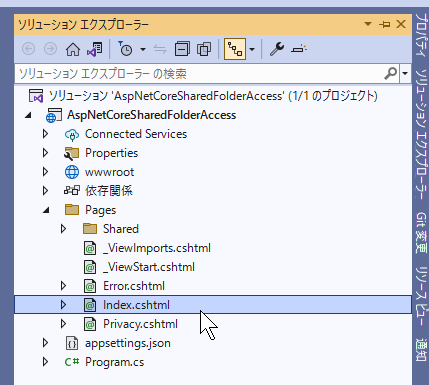The height and width of the screenshot is (385, 429).
Task: Switch views with the Visual Studio solution icon
Action: click(95, 49)
